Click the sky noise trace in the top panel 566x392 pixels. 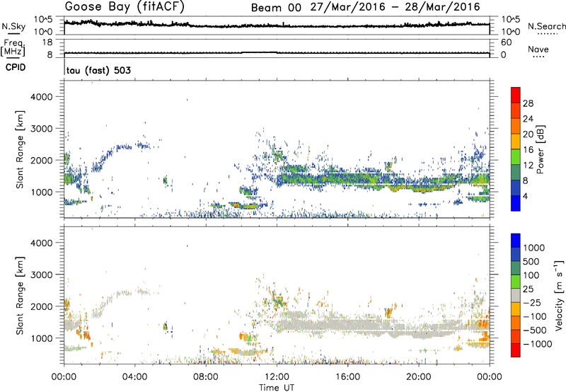click(277, 25)
